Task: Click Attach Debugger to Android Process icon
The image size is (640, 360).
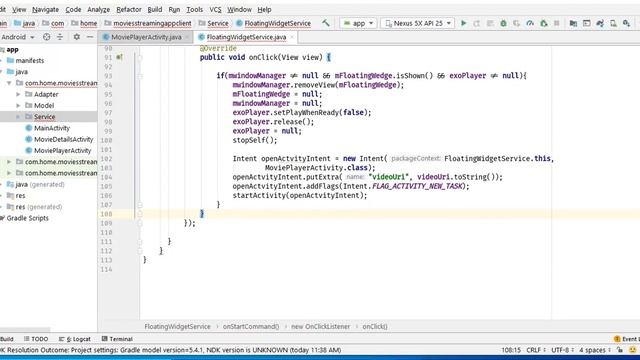Action: coord(544,23)
